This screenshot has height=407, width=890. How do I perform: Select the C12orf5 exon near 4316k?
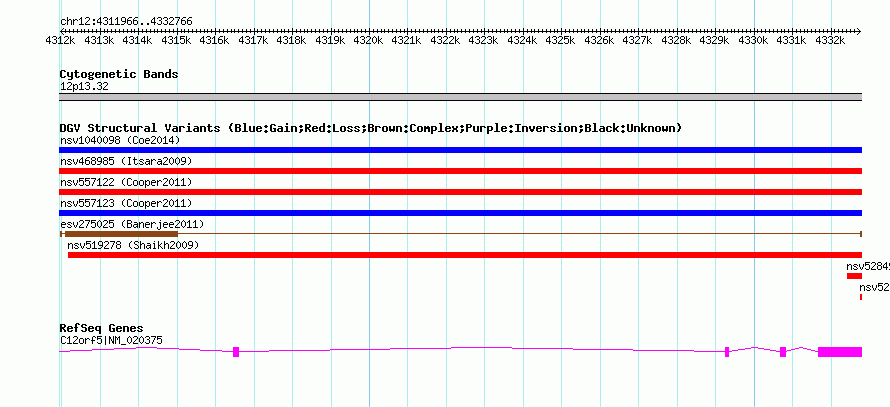point(236,352)
